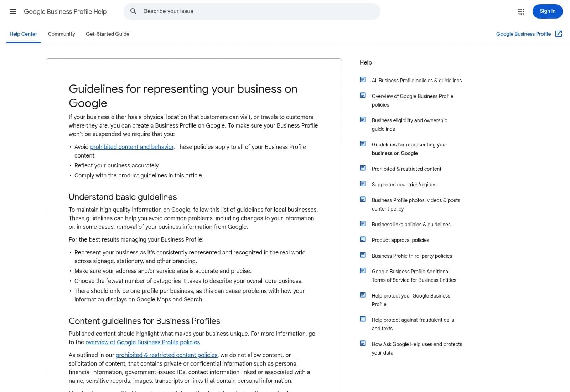This screenshot has width=570, height=392.
Task: Open Business links policies & guidelines article
Action: (411, 225)
